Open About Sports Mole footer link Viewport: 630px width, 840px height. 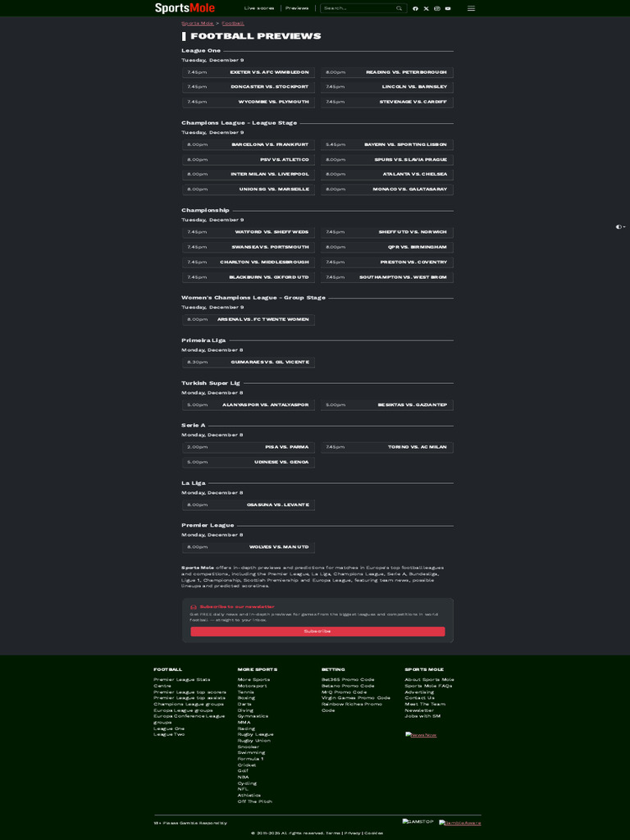coord(430,680)
